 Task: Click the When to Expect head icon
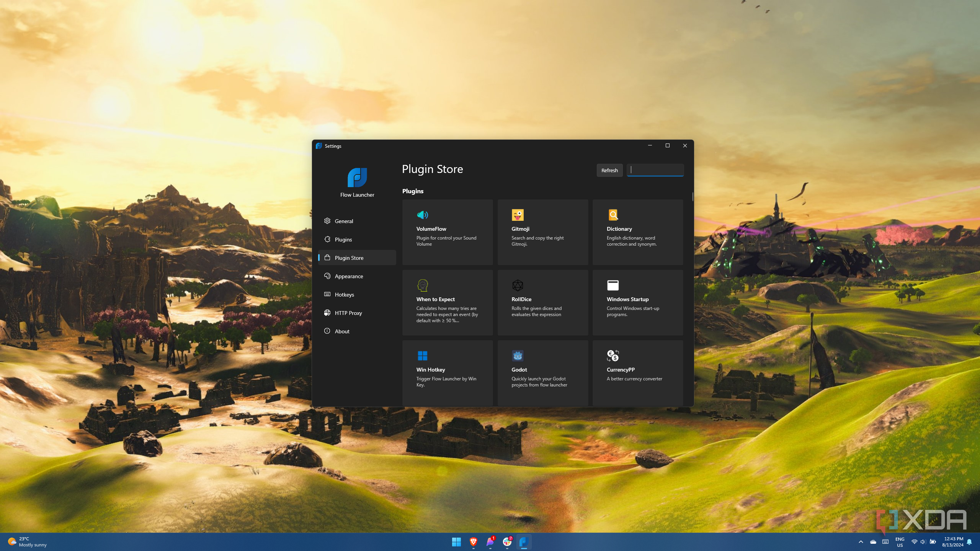422,285
